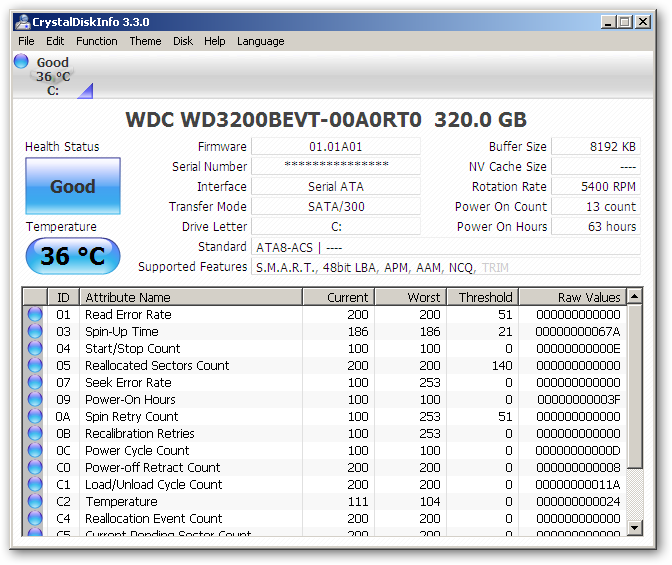This screenshot has height=565, width=672.
Task: Open the File menu
Action: click(26, 41)
